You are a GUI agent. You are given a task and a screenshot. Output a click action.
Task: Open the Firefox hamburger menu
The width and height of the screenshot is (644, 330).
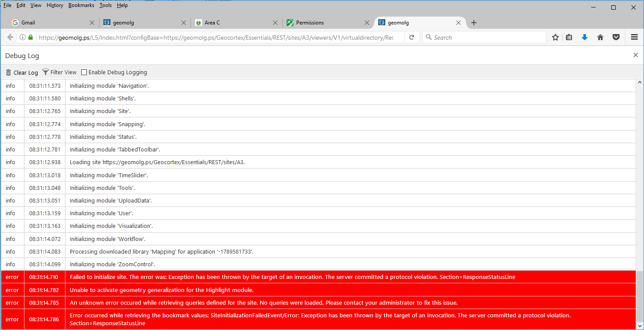click(x=634, y=38)
